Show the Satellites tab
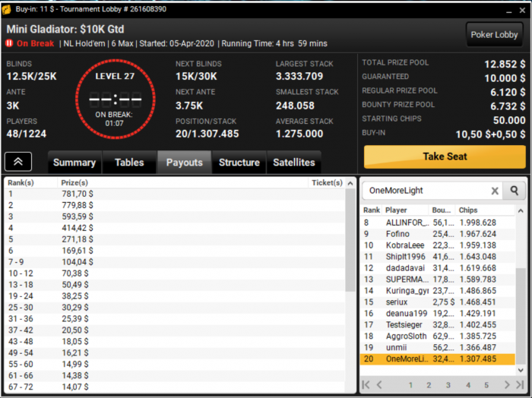Viewport: 532px width, 398px height. point(294,163)
